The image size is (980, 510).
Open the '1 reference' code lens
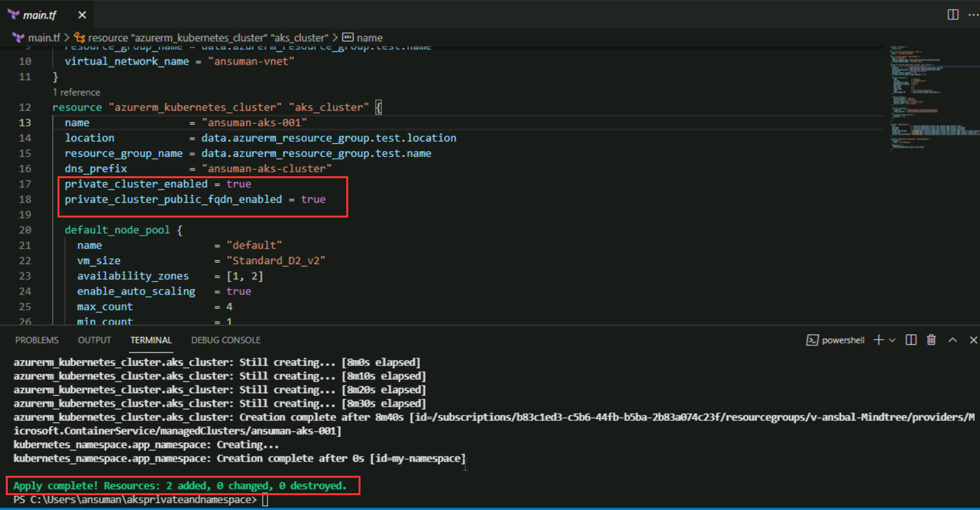pos(76,92)
